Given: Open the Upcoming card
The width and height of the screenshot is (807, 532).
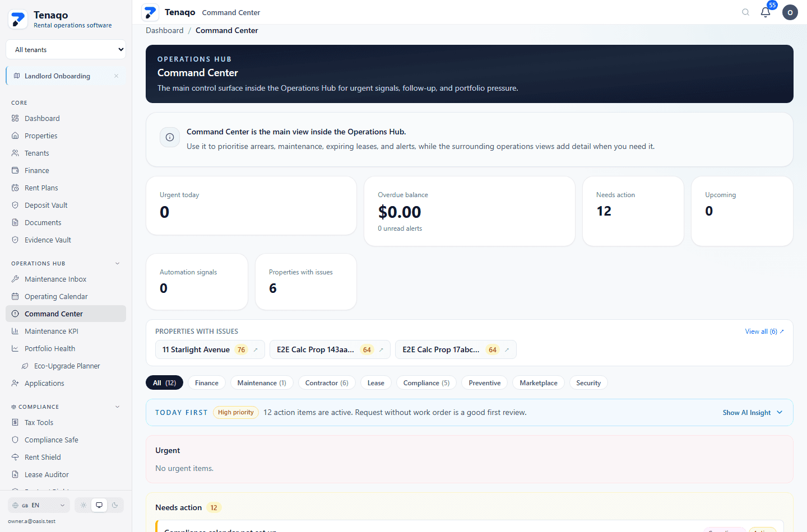Looking at the screenshot, I should point(742,211).
